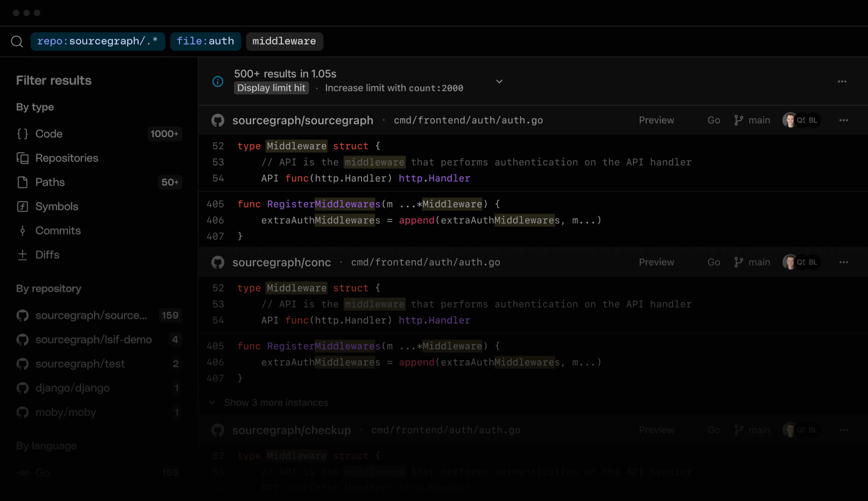
Task: Open the ellipsis menu on sourcegraph/conc result
Action: click(844, 262)
